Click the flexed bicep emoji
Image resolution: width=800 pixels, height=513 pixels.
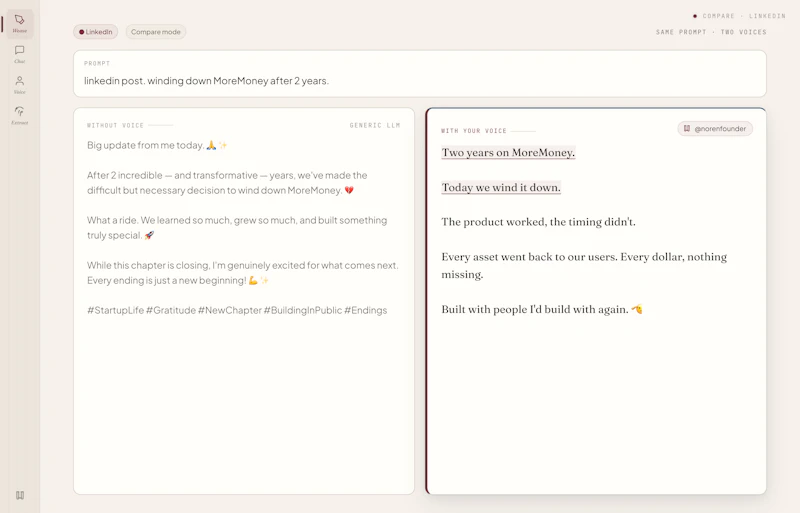point(253,280)
